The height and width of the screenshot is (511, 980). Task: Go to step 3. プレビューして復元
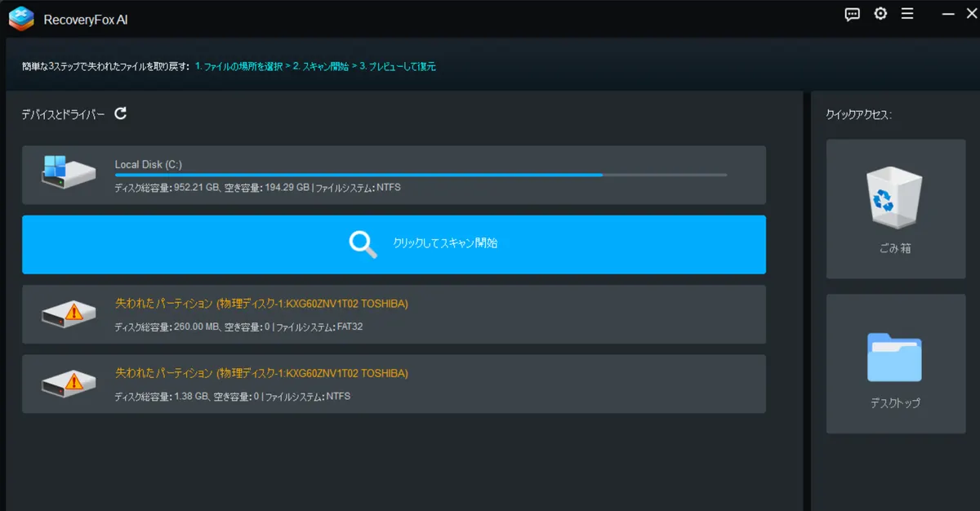tap(398, 67)
